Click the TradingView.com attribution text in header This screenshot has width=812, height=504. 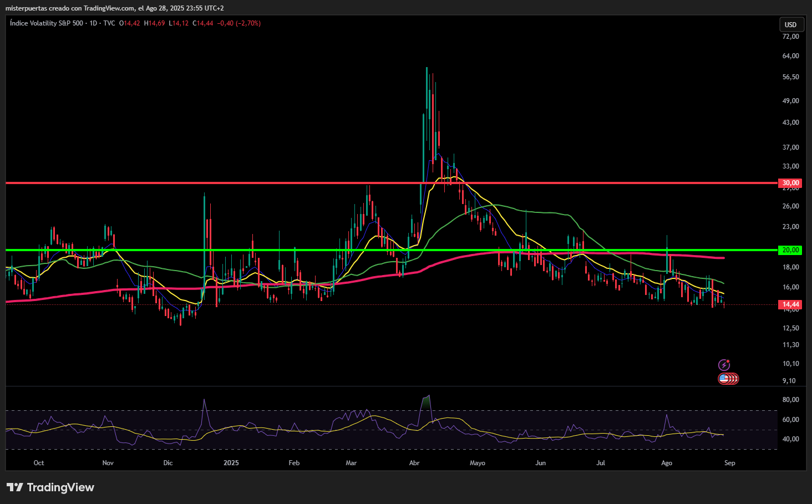(109, 8)
